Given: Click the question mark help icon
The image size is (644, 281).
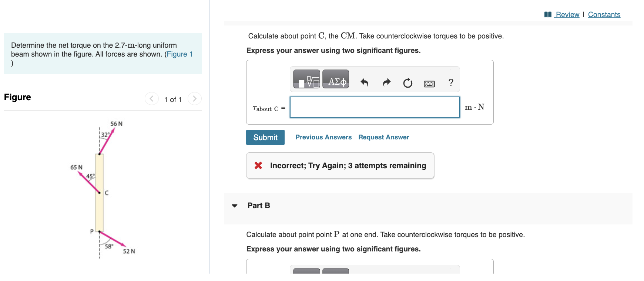Looking at the screenshot, I should (x=451, y=82).
